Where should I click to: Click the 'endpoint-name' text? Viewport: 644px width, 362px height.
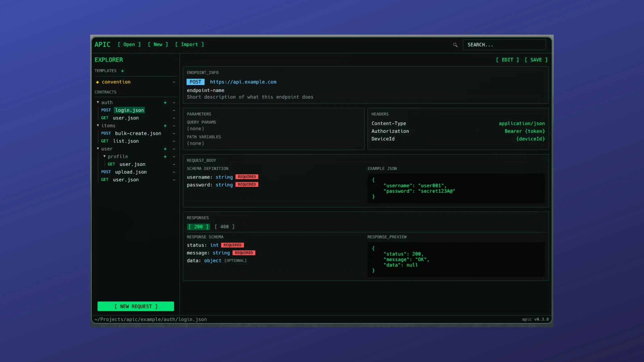[205, 90]
